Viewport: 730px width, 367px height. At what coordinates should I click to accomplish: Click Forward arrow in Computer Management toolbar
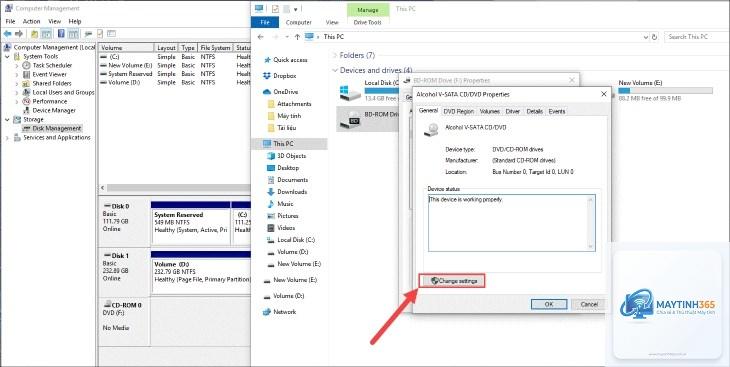(x=19, y=34)
